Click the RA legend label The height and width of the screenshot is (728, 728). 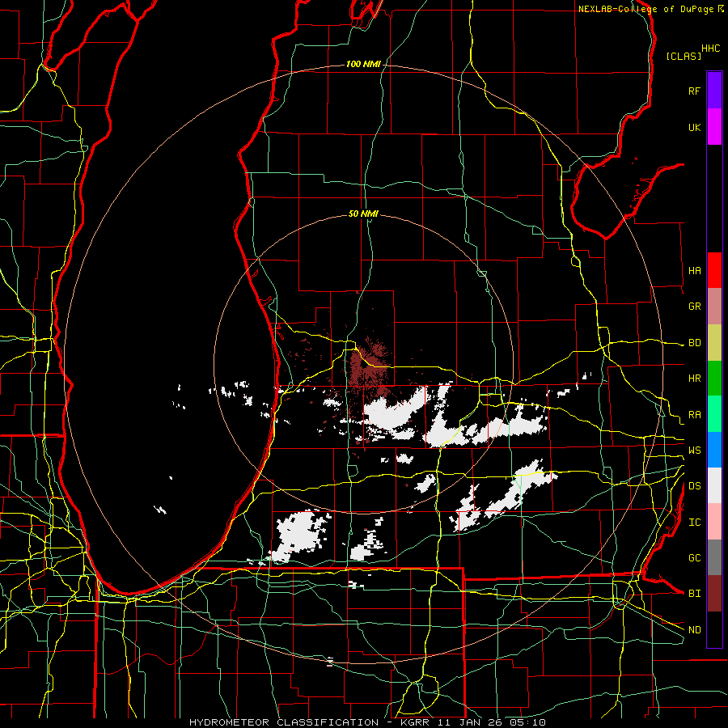695,415
